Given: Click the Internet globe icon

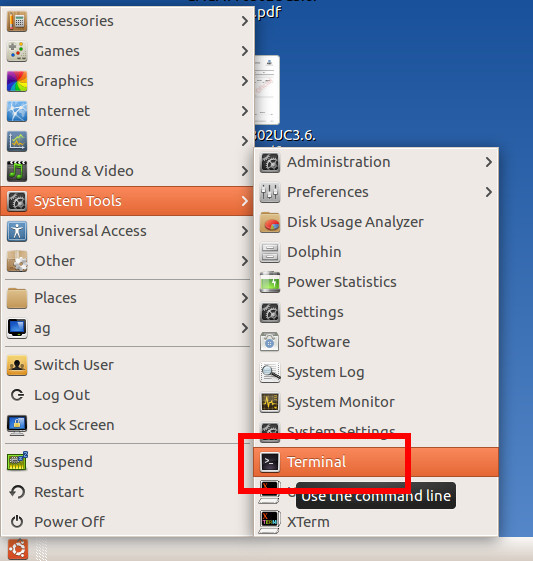Looking at the screenshot, I should [16, 111].
